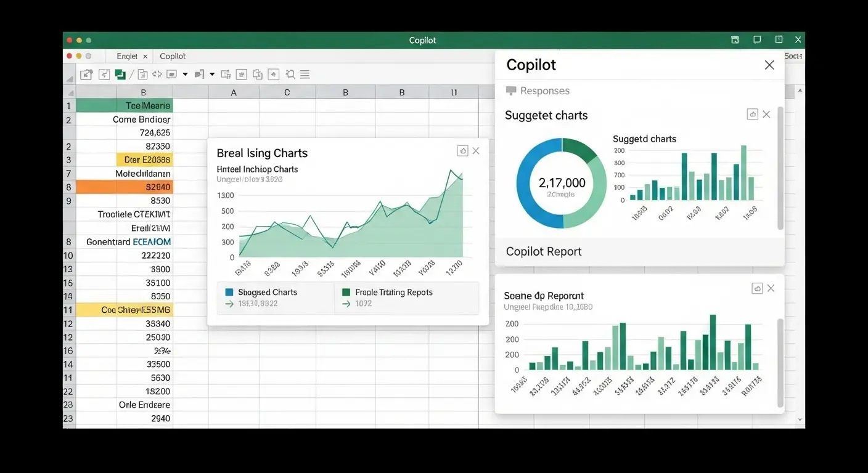Click the Responses label in Copilot panel
This screenshot has height=473, width=868.
(545, 91)
